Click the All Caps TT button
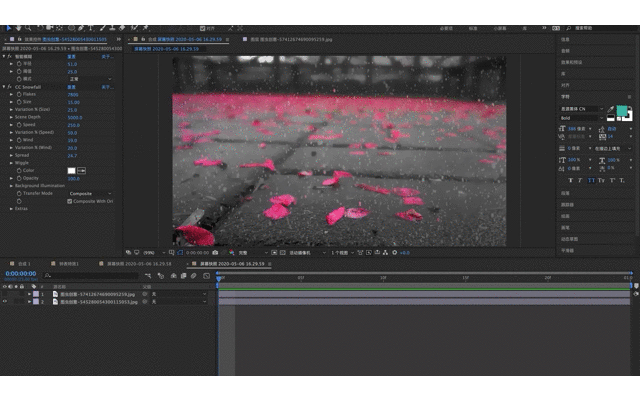 (x=591, y=180)
